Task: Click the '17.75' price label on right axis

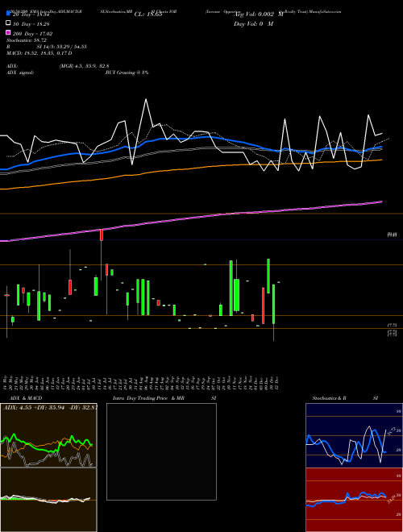Action: [x=392, y=326]
